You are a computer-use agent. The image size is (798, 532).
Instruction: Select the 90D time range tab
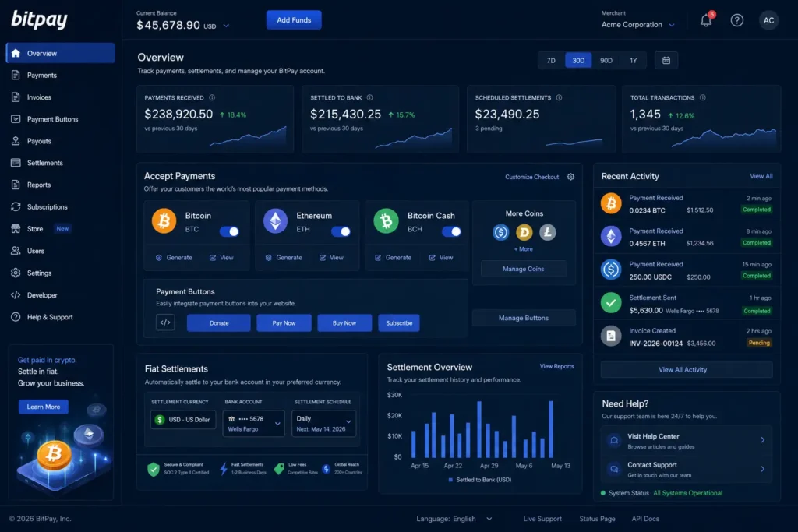(x=606, y=61)
